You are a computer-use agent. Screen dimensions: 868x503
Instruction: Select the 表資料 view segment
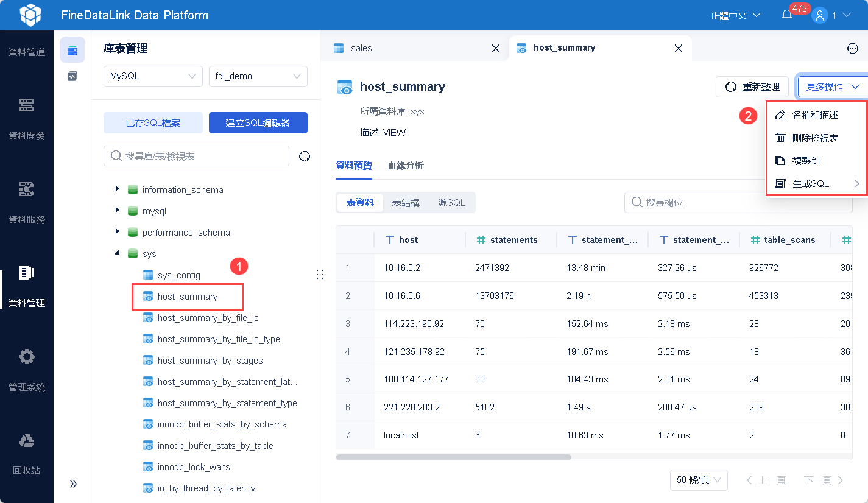360,203
